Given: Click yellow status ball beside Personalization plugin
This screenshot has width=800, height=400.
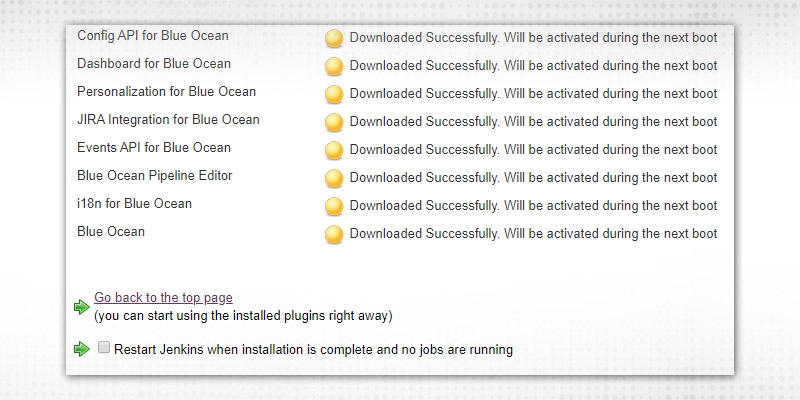Looking at the screenshot, I should (334, 95).
